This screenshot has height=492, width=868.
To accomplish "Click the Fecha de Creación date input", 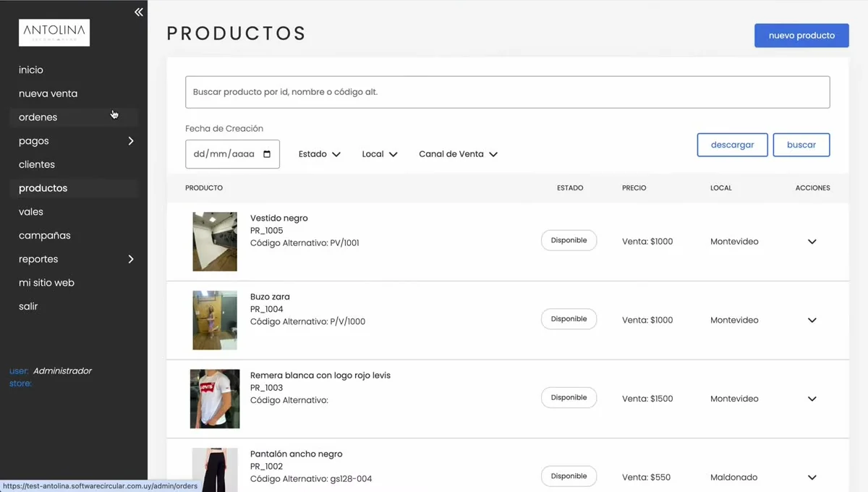I will click(232, 154).
